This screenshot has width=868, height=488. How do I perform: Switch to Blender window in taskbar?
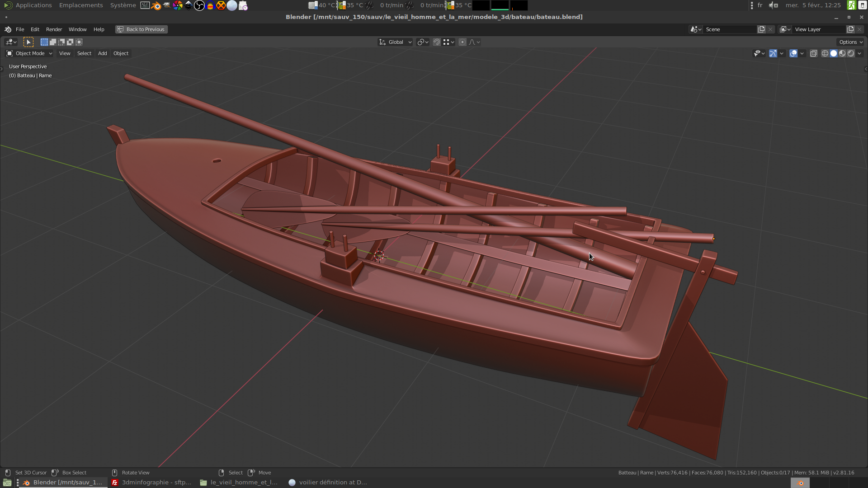(x=63, y=483)
